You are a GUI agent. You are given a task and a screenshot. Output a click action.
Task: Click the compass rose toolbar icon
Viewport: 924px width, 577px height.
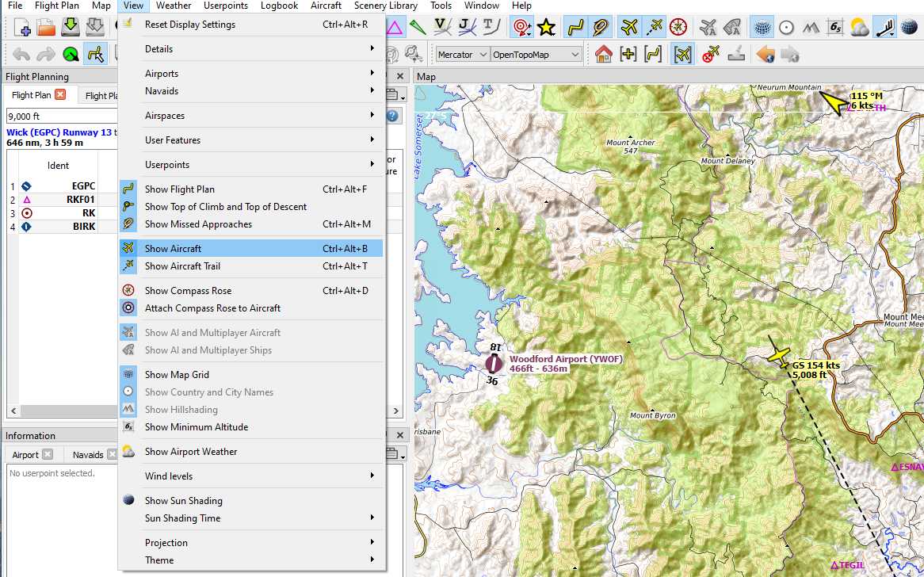pyautogui.click(x=678, y=28)
